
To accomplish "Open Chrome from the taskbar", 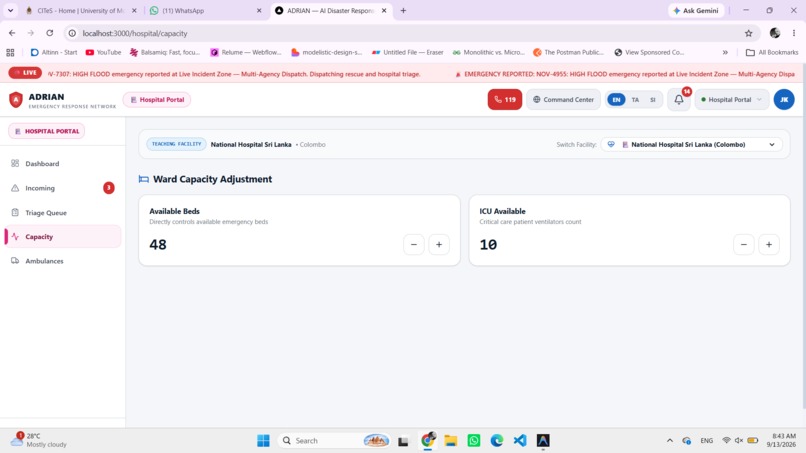I will (428, 441).
